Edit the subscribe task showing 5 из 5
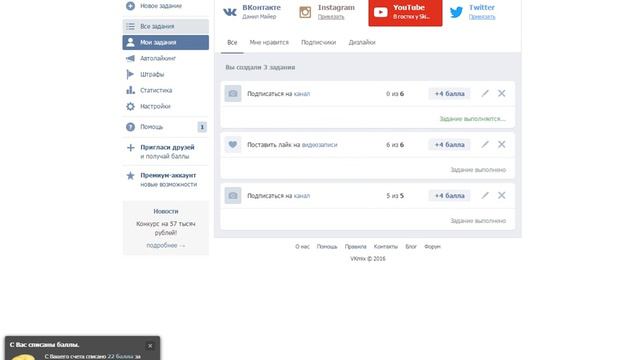Image resolution: width=640 pixels, height=360 pixels. point(484,196)
